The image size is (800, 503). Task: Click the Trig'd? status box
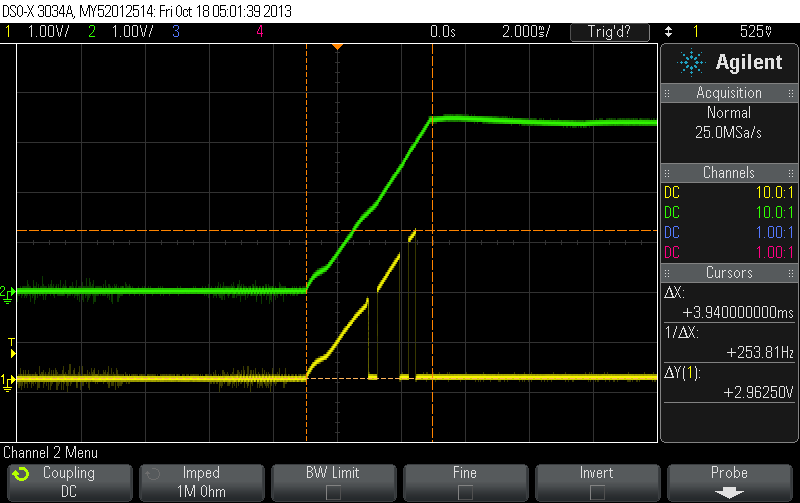click(610, 32)
